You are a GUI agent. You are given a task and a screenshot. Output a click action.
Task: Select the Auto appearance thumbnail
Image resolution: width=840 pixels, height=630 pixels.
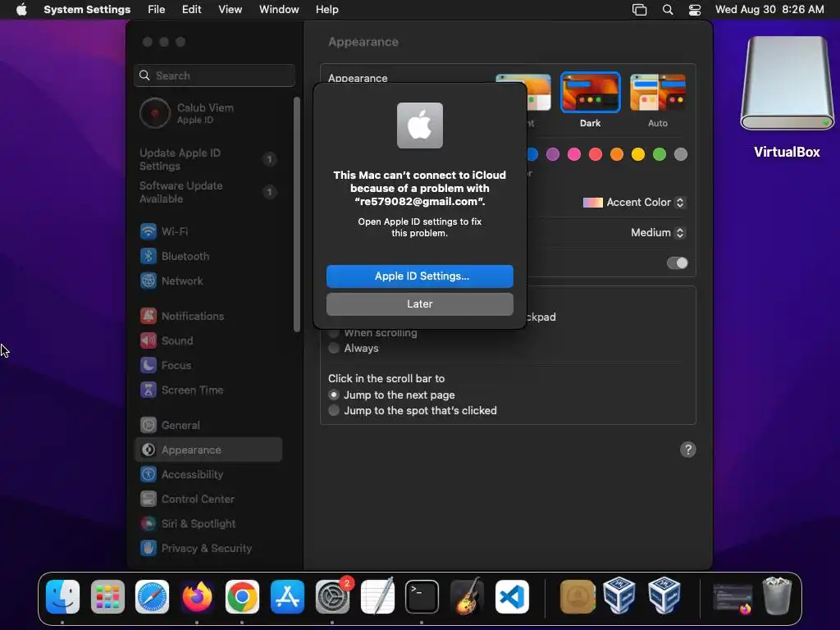coord(658,92)
